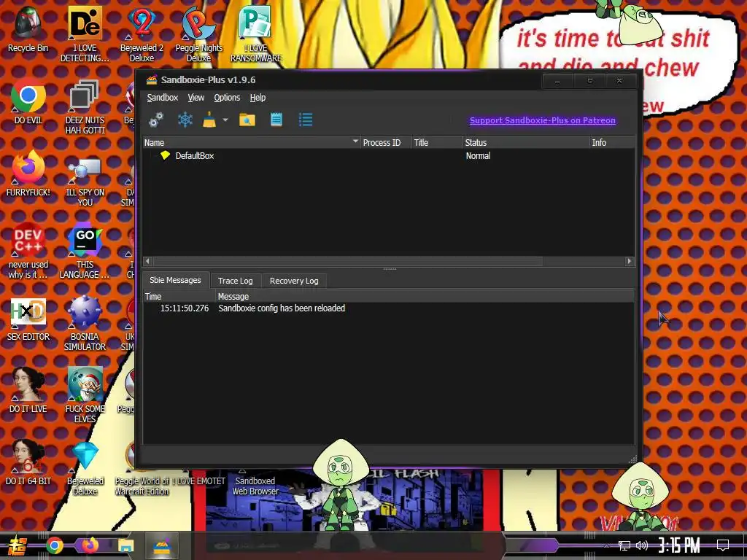
Task: Open the Start button on the taskbar
Action: 18,545
